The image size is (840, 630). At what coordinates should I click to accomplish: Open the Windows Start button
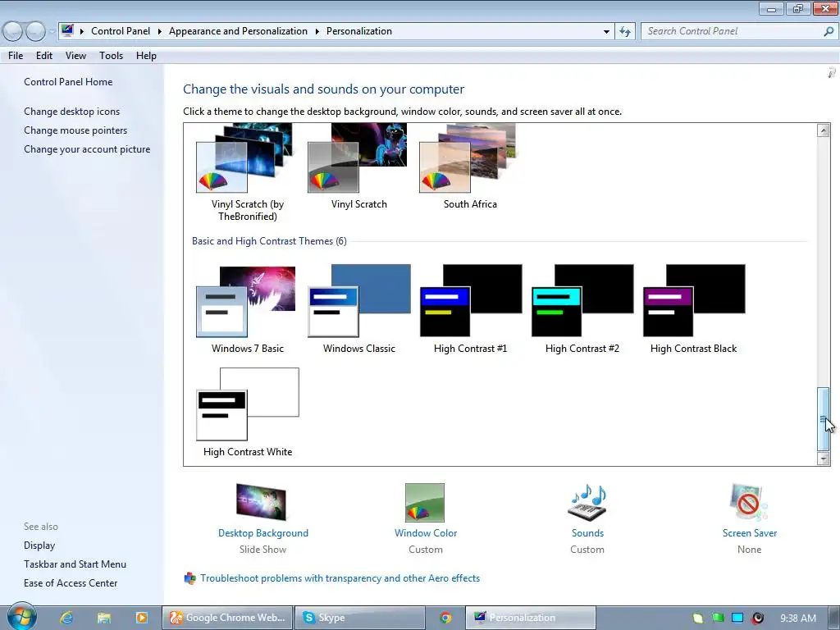21,617
